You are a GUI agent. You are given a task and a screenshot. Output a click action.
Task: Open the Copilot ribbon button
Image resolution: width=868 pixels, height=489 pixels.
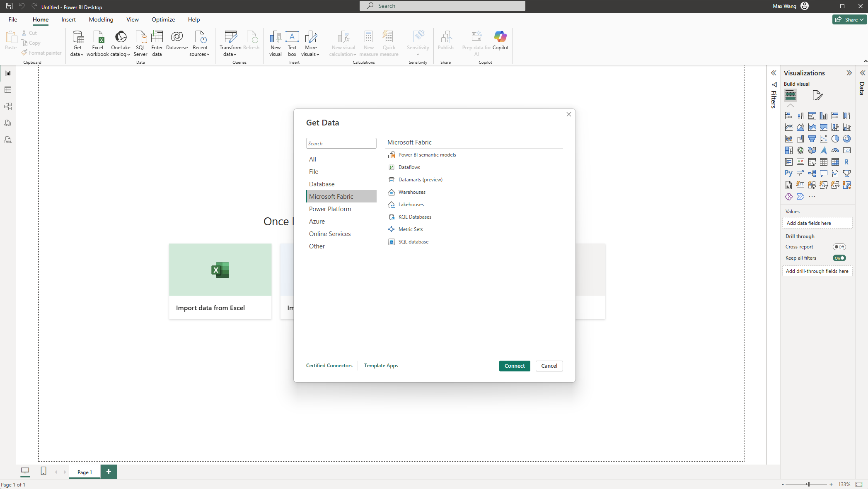coord(500,41)
